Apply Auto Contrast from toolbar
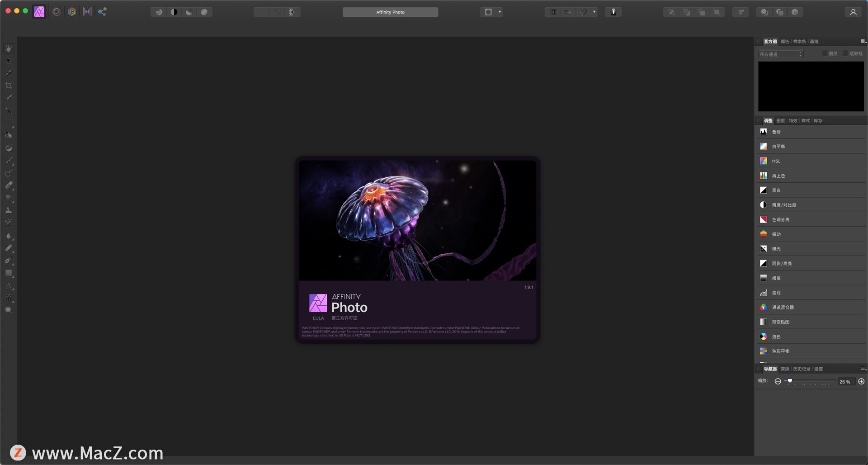 (174, 12)
